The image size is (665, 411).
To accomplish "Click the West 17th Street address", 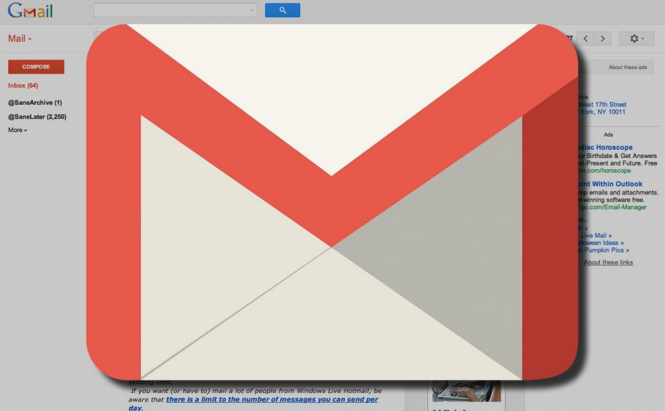I will 602,104.
